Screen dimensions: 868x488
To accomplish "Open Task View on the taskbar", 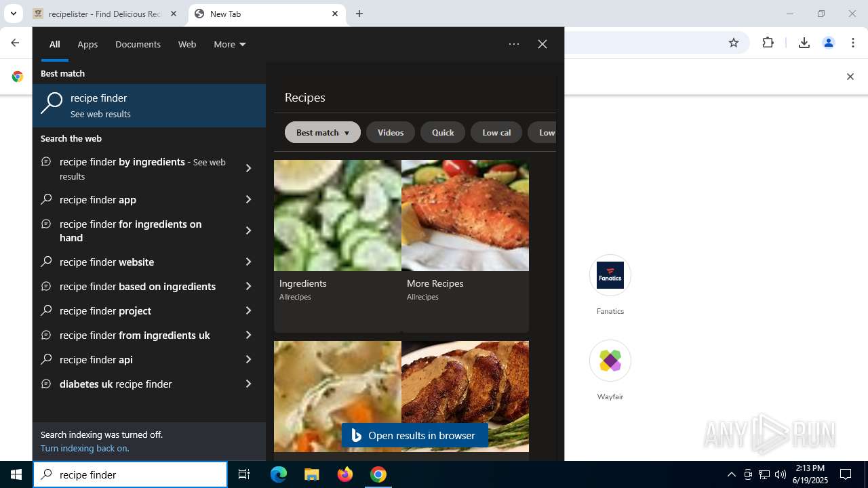I will (244, 474).
